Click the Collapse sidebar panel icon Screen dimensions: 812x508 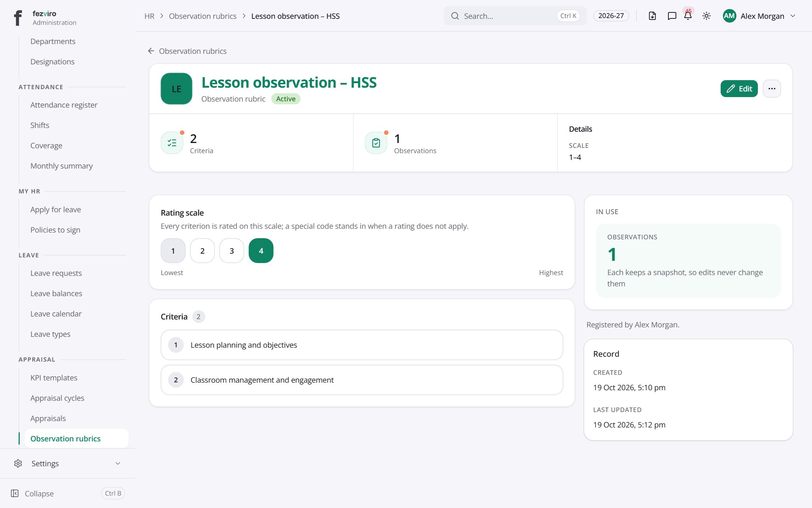tap(15, 493)
